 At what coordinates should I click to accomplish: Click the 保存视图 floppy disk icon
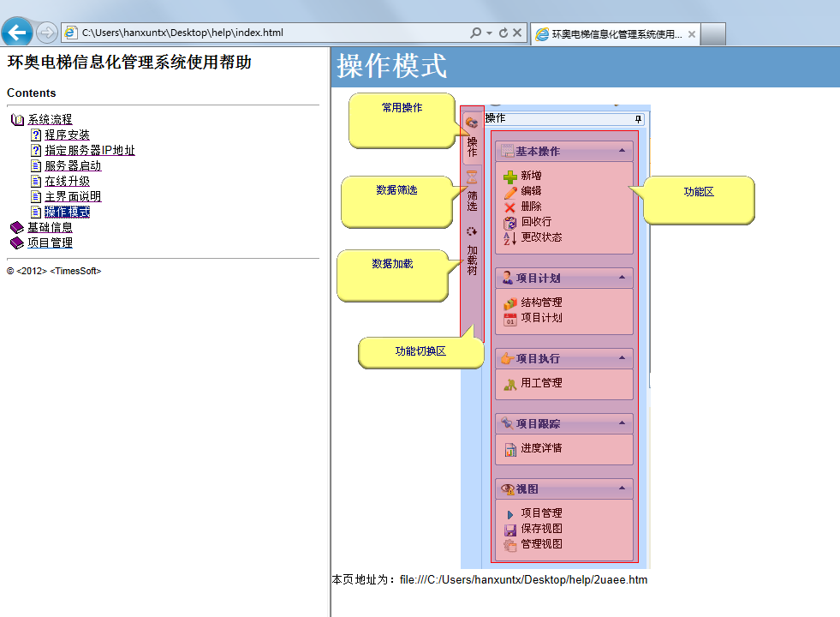pyautogui.click(x=510, y=529)
